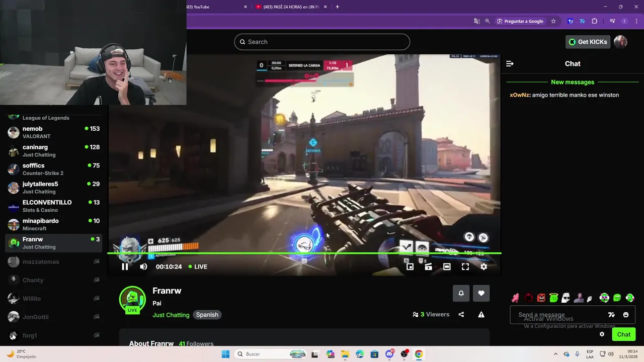Open offline channel forg1
Viewport: 644px width, 362px height.
pyautogui.click(x=53, y=335)
